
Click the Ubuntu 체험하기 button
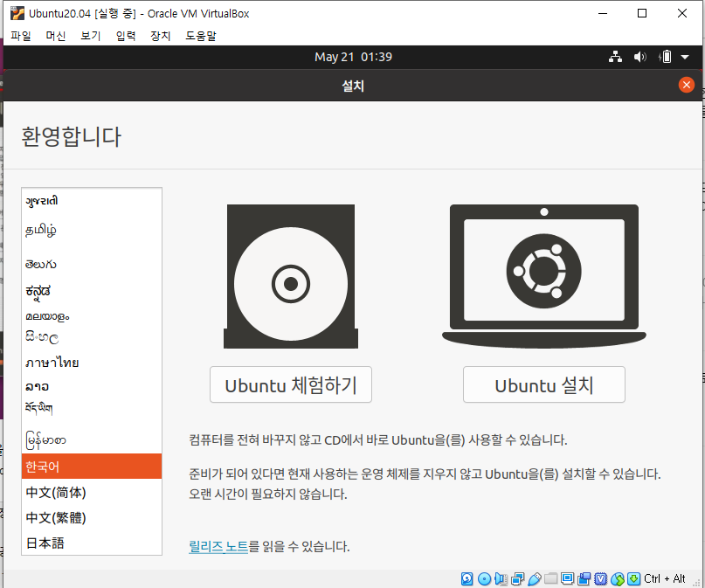291,384
